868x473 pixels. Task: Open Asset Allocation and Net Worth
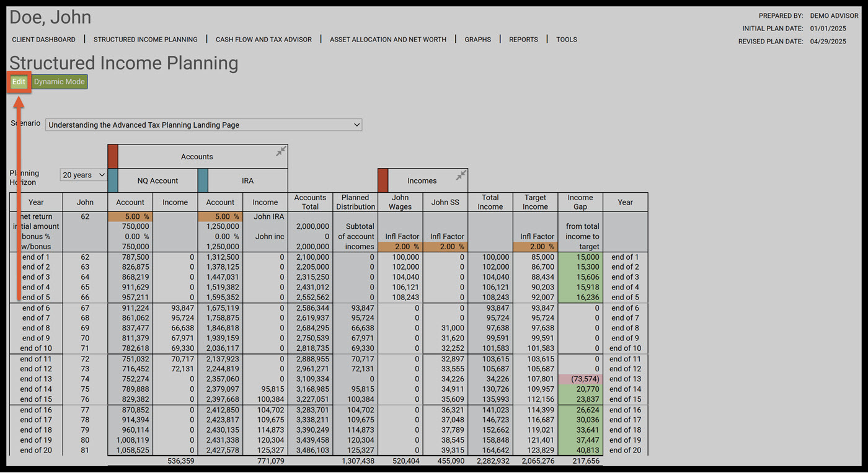coord(388,40)
